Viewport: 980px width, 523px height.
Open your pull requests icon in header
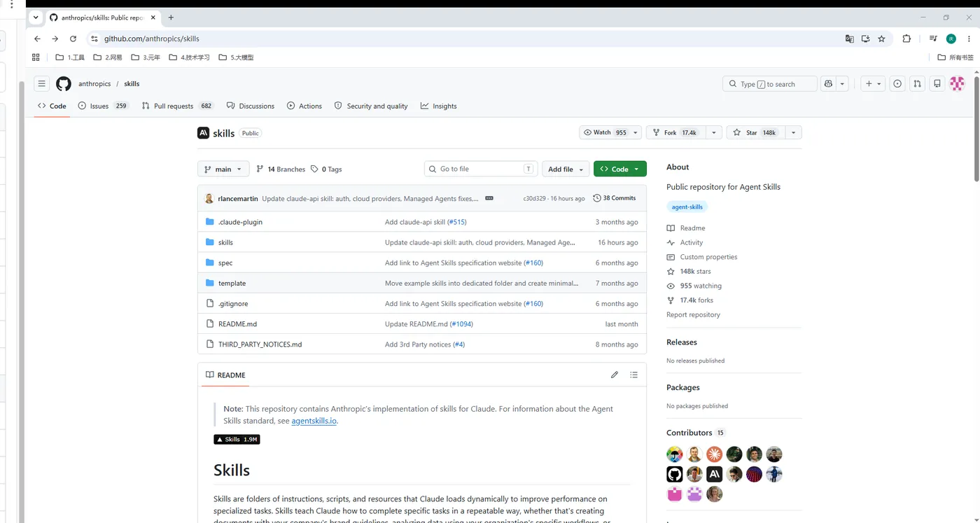coord(917,84)
